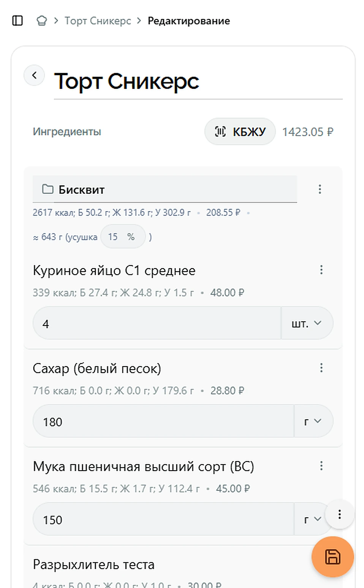The image size is (364, 588).
Task: Open options for Мука пшеничная высший сорт
Action: (321, 466)
